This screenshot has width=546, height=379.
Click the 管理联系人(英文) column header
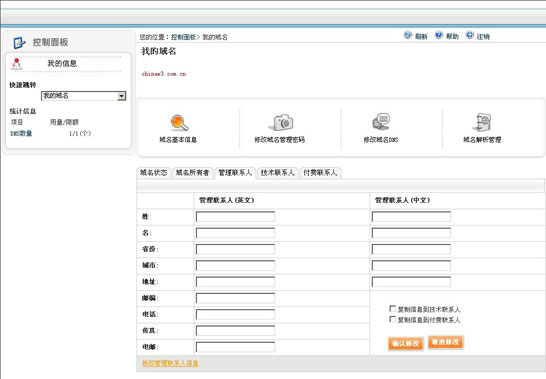coord(227,200)
